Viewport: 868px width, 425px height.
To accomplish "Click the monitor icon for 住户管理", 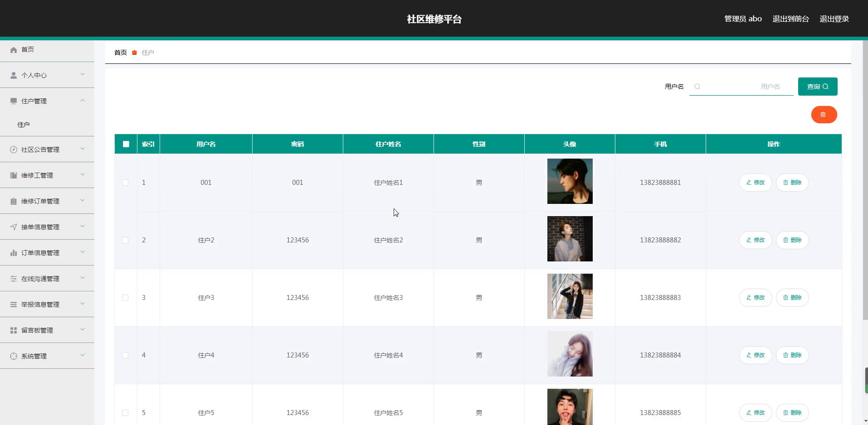I will pyautogui.click(x=14, y=101).
